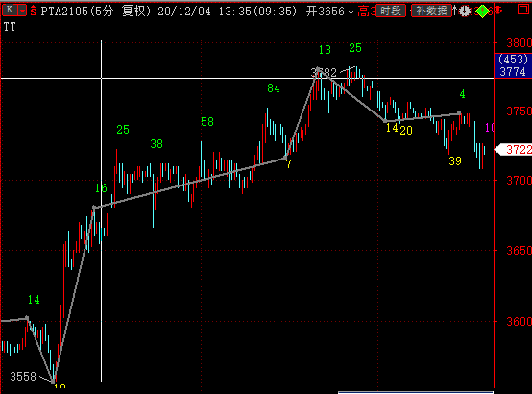This screenshot has width=532, height=394.
Task: Click the (453) label on price axis
Action: (513, 60)
